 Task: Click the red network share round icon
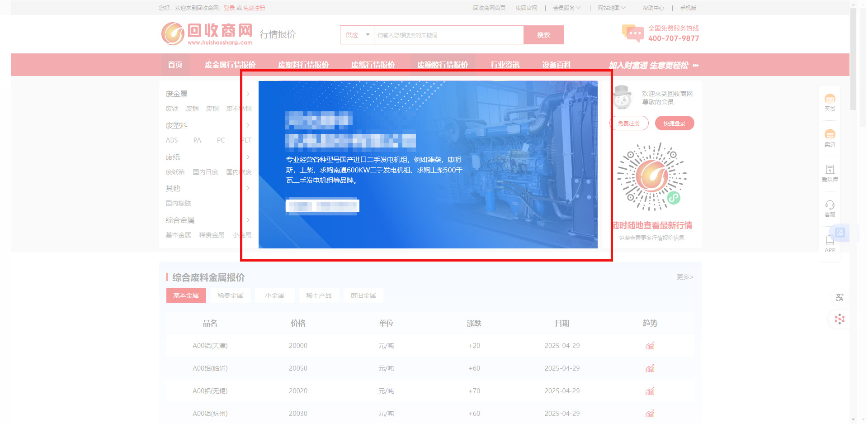pyautogui.click(x=840, y=319)
